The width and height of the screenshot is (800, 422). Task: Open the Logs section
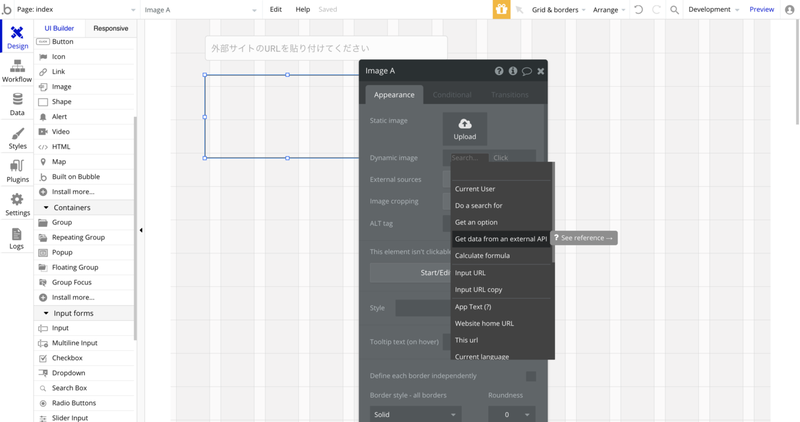pos(17,238)
